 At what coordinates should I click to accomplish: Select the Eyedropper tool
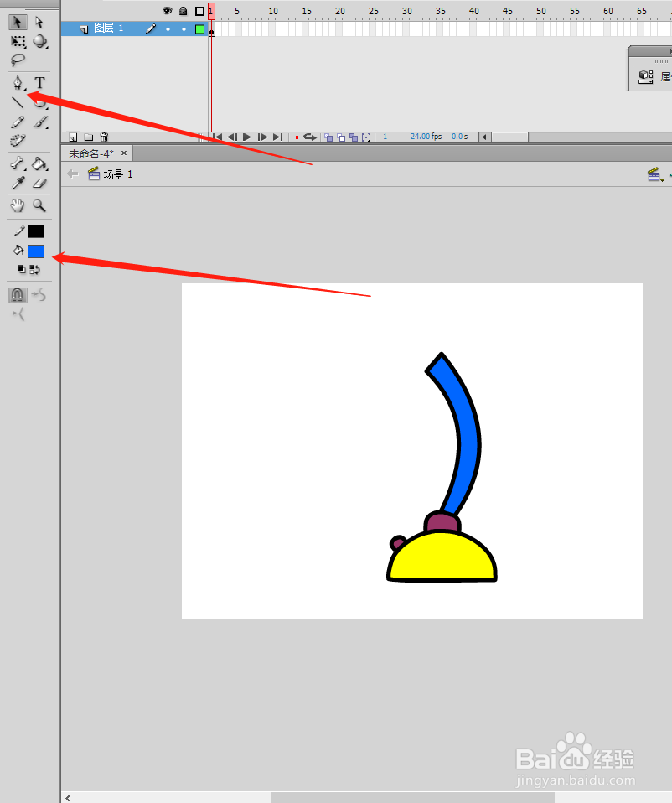pyautogui.click(x=18, y=184)
